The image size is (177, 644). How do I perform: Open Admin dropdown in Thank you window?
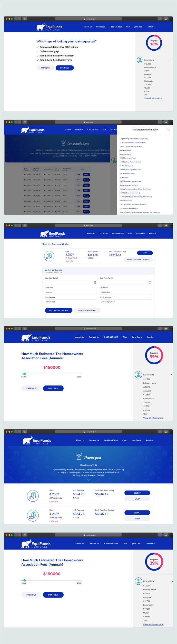(x=150, y=440)
